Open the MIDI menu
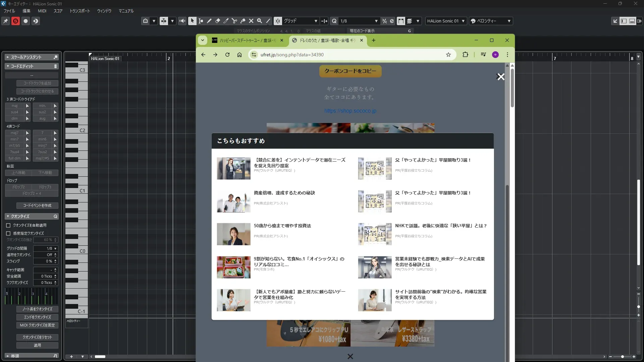This screenshot has width=644, height=362. pyautogui.click(x=42, y=11)
